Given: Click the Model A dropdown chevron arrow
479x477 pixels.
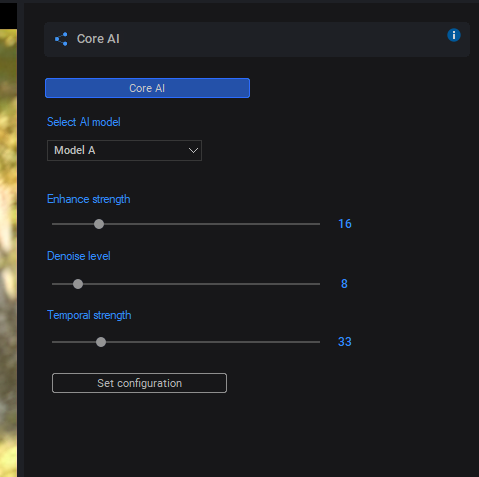Looking at the screenshot, I should 193,151.
